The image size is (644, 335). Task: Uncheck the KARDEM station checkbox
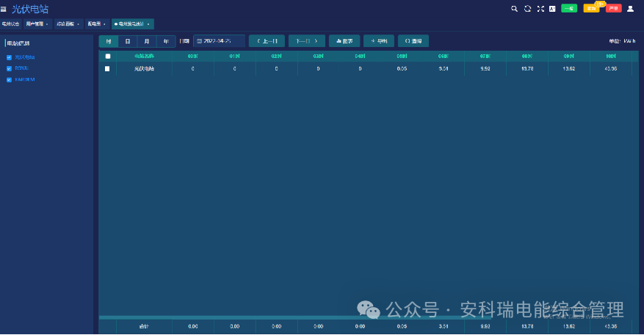pyautogui.click(x=9, y=80)
